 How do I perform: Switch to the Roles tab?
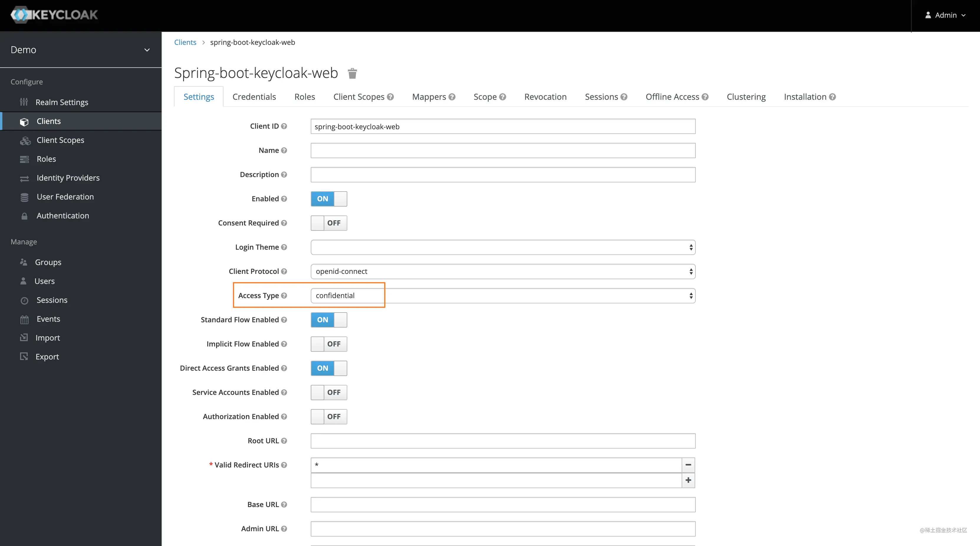point(304,97)
